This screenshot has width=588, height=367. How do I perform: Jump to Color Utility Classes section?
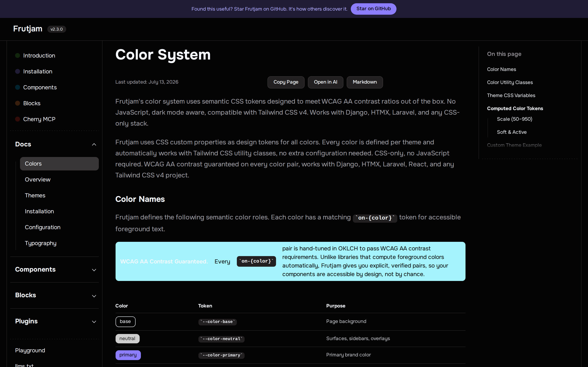[x=510, y=83]
